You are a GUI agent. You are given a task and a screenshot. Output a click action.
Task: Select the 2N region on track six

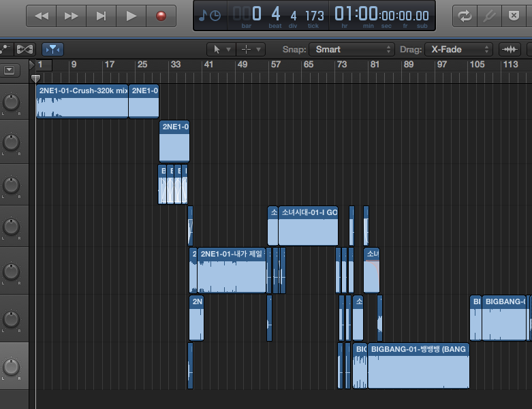pos(196,318)
